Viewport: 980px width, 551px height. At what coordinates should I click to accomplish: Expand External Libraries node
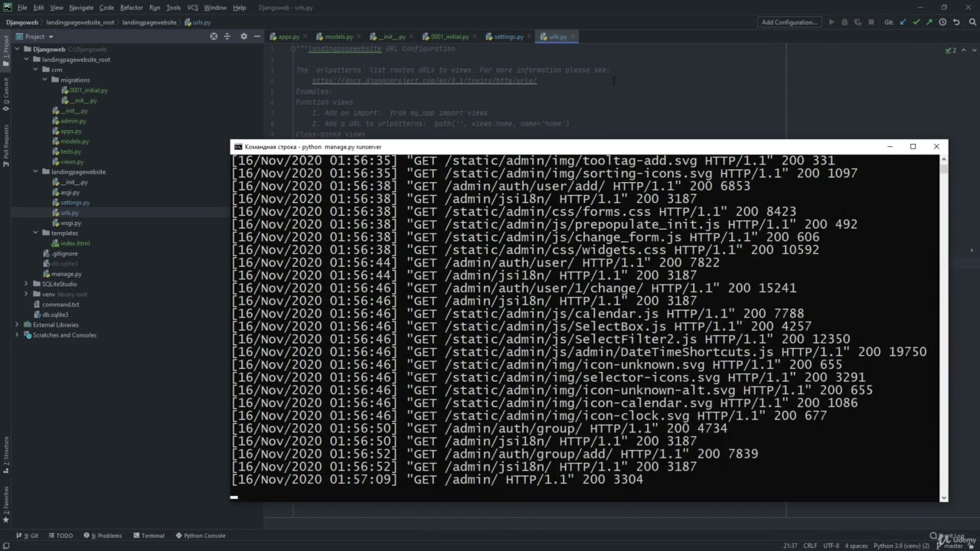(18, 324)
